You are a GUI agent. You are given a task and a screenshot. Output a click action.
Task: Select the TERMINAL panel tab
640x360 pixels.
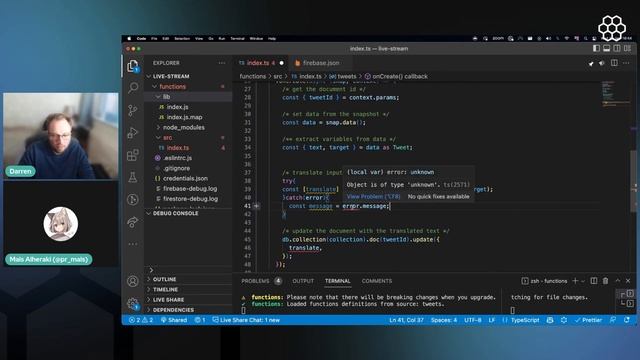pyautogui.click(x=338, y=281)
